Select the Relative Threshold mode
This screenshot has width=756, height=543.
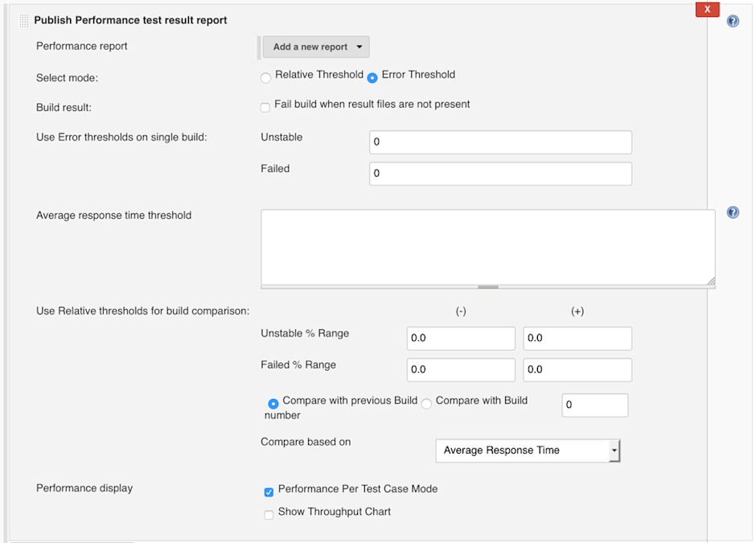coord(265,77)
